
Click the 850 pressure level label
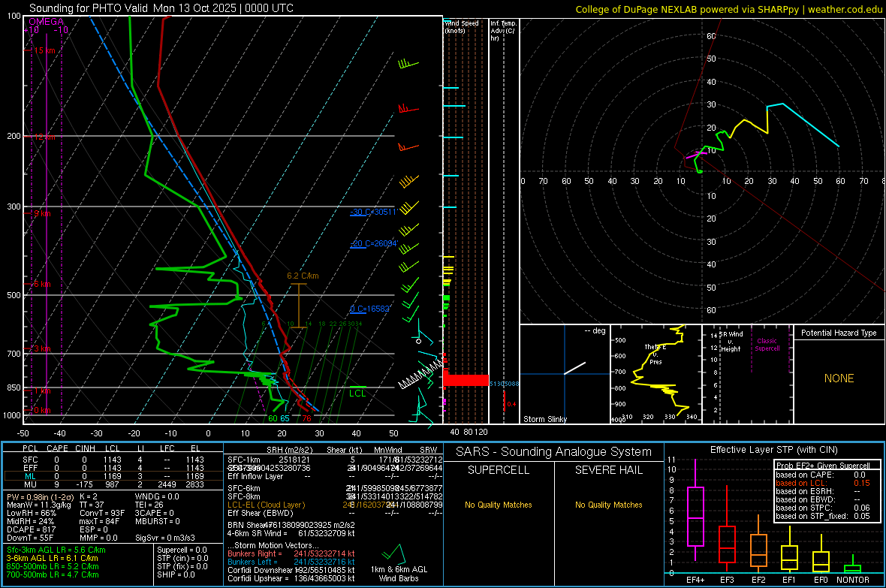pyautogui.click(x=14, y=387)
